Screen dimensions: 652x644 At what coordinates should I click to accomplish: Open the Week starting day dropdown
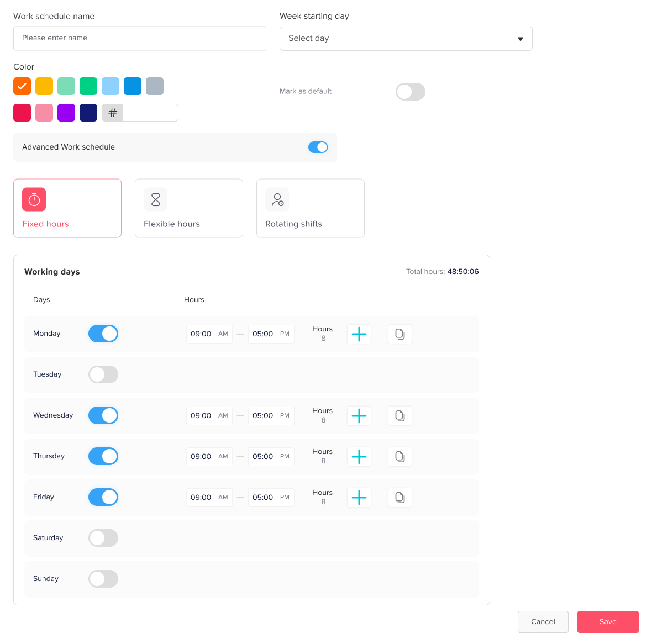406,39
